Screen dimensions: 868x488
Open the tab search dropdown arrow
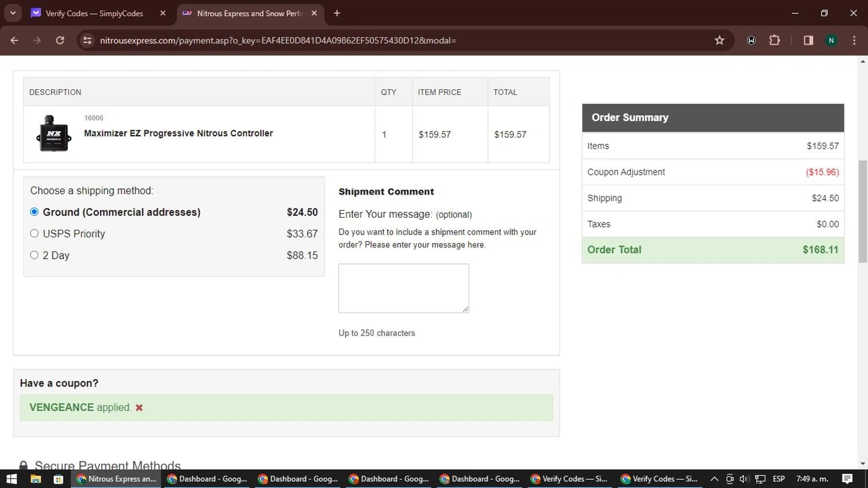pyautogui.click(x=13, y=13)
